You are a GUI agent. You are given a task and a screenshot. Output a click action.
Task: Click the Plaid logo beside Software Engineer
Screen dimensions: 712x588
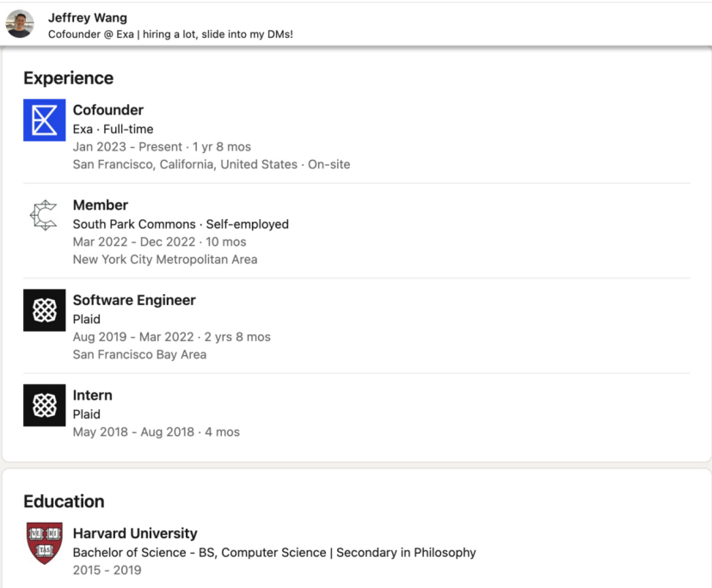point(45,310)
